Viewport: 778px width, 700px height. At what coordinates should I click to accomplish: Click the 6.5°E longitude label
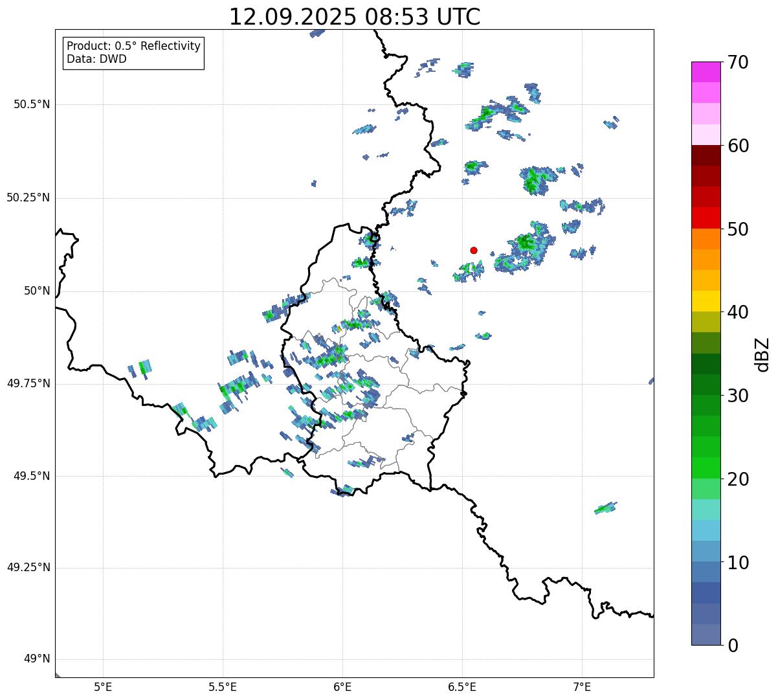pyautogui.click(x=462, y=686)
